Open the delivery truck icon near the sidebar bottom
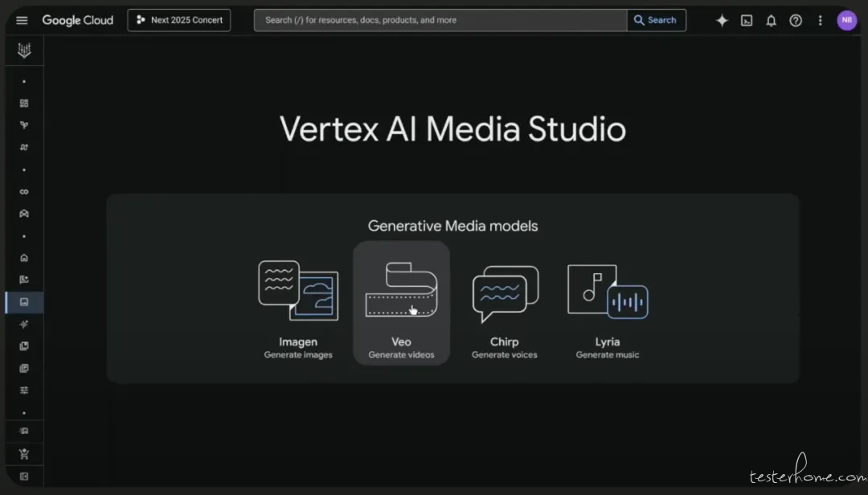868x495 pixels. click(x=24, y=431)
